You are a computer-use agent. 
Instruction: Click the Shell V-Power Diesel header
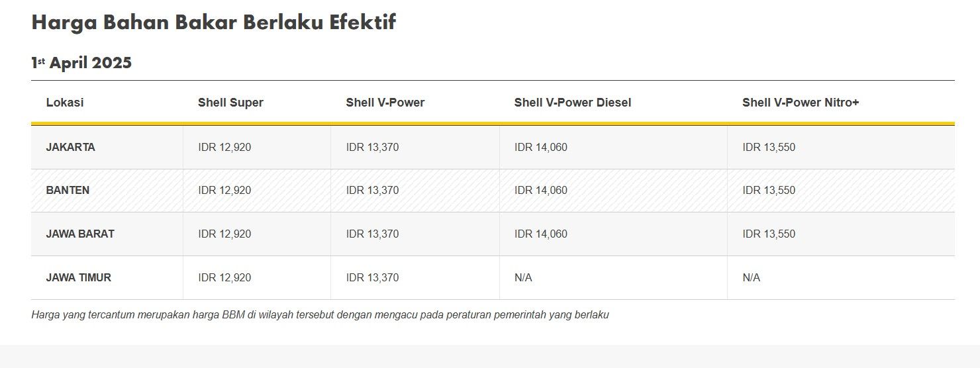tap(573, 103)
